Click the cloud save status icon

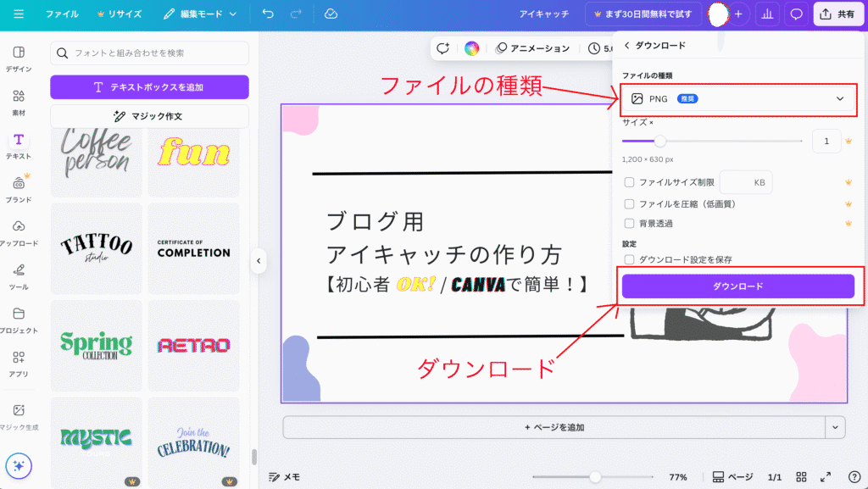(331, 14)
